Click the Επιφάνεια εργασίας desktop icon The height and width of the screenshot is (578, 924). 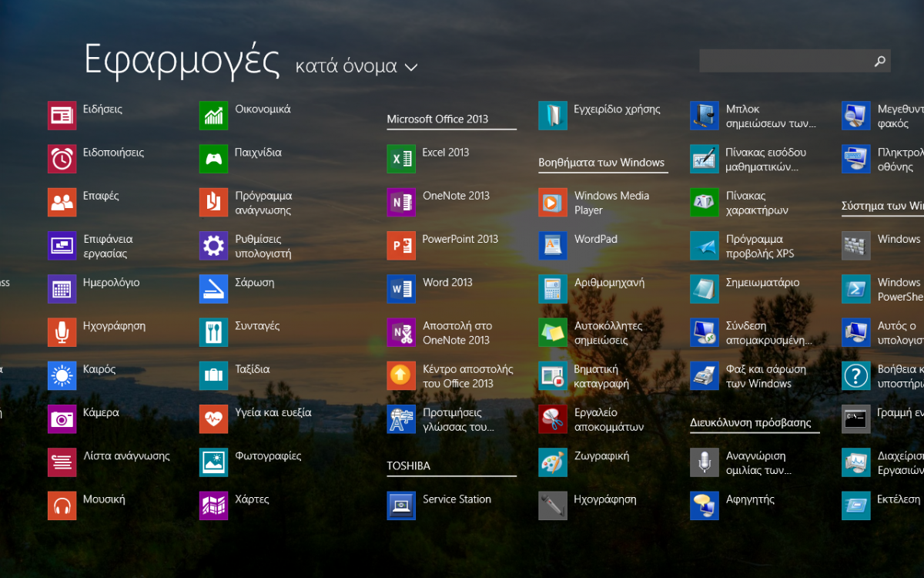click(x=62, y=246)
